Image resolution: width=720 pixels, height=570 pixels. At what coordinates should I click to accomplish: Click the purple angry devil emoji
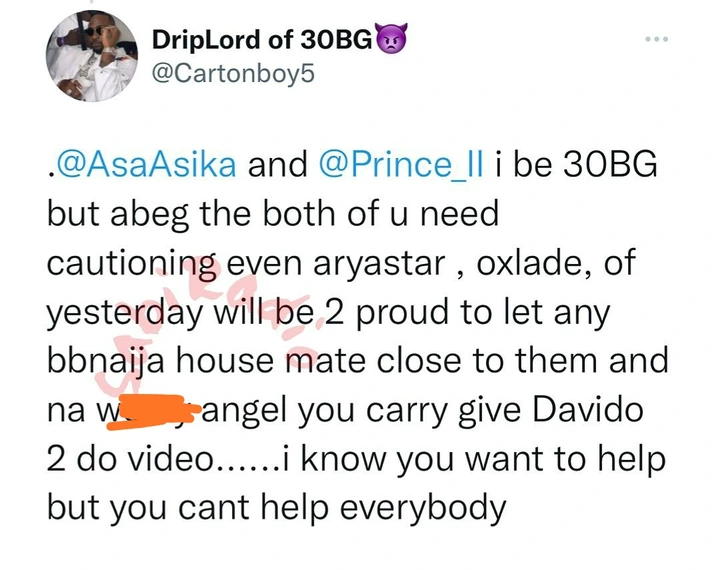click(x=391, y=39)
